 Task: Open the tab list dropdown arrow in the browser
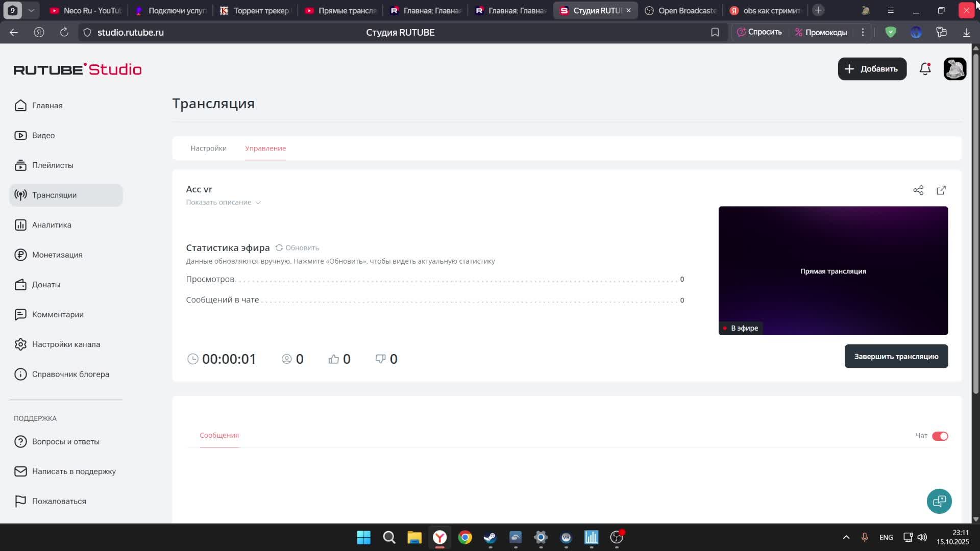point(31,10)
